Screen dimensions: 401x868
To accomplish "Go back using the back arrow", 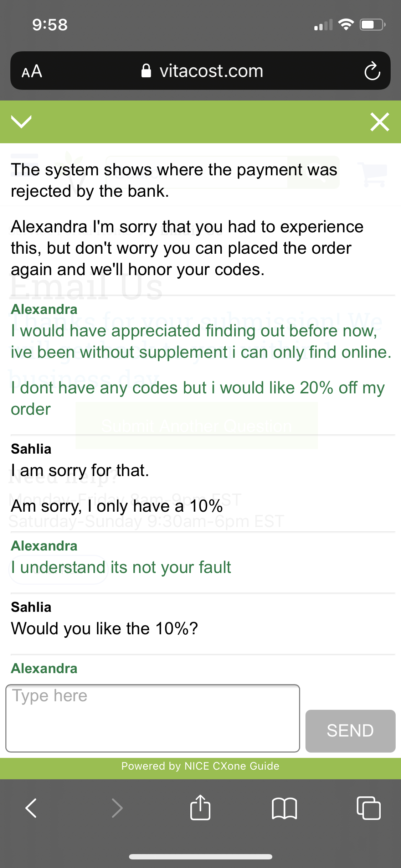I will 31,808.
